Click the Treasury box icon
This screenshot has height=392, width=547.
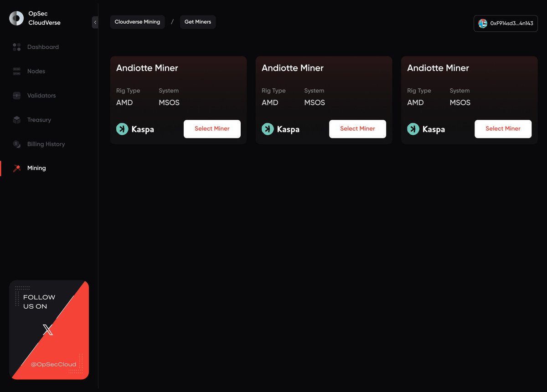(17, 120)
